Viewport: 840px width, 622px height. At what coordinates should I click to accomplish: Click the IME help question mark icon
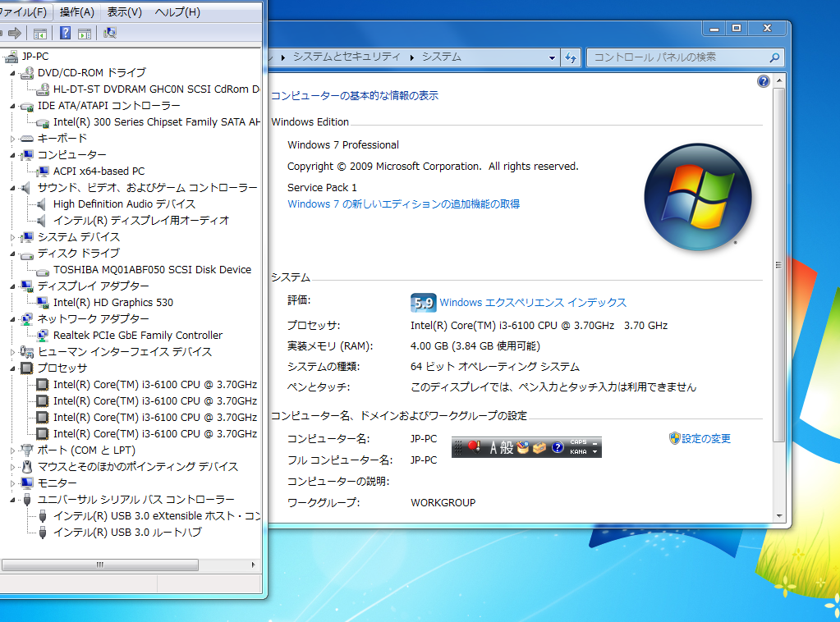558,446
